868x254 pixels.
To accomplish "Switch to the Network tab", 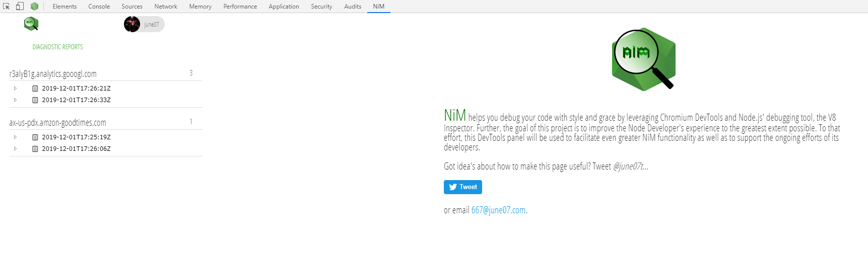I will point(166,7).
